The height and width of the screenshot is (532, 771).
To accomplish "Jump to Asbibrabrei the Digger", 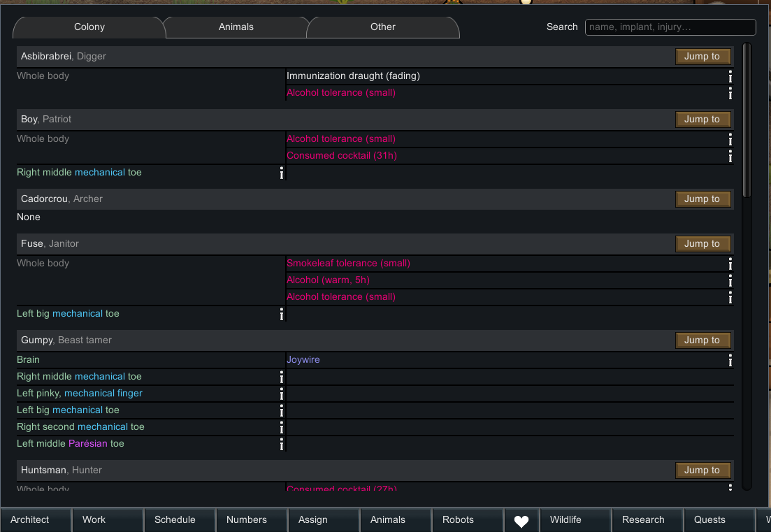I will [702, 57].
